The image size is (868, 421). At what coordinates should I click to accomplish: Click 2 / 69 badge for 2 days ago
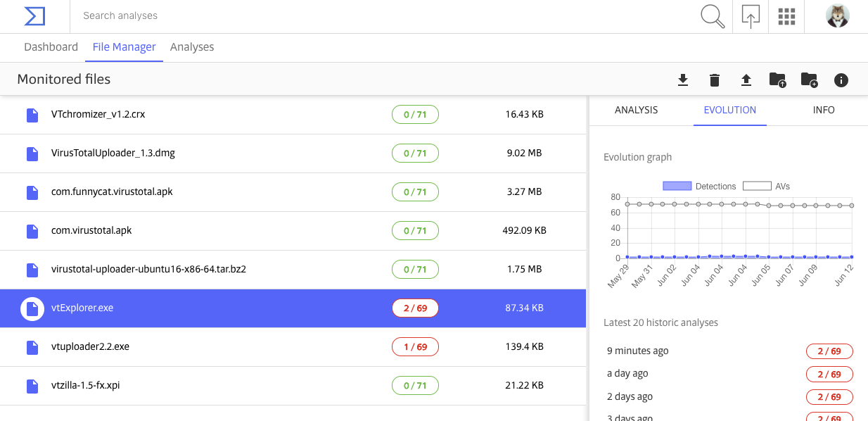(829, 397)
